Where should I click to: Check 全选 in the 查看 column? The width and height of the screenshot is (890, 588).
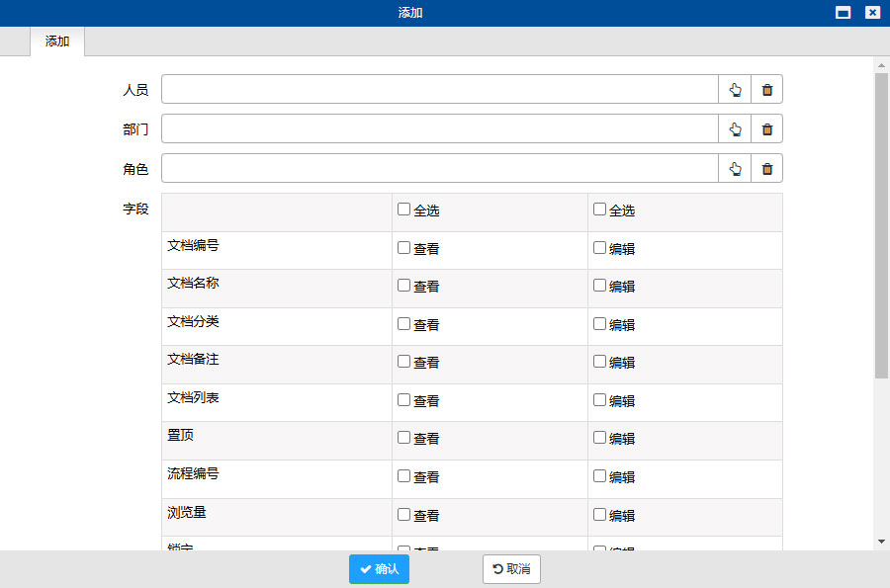(x=403, y=210)
